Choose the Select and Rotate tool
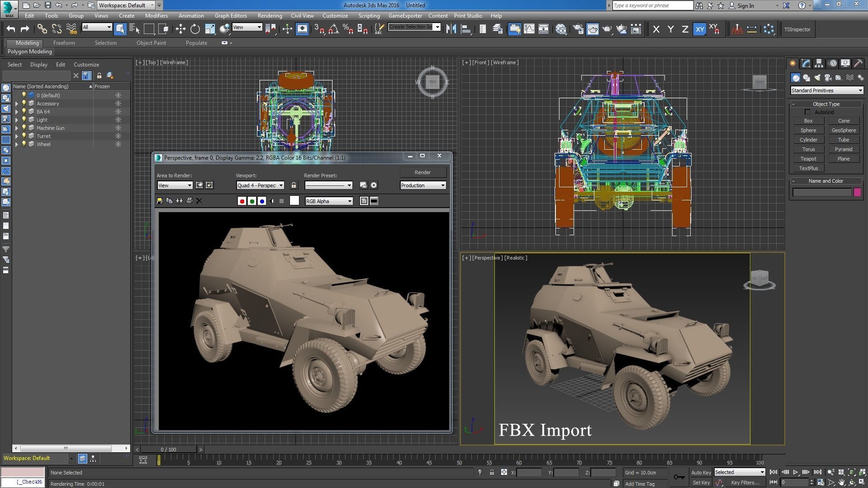Viewport: 868px width, 488px height. tap(195, 29)
